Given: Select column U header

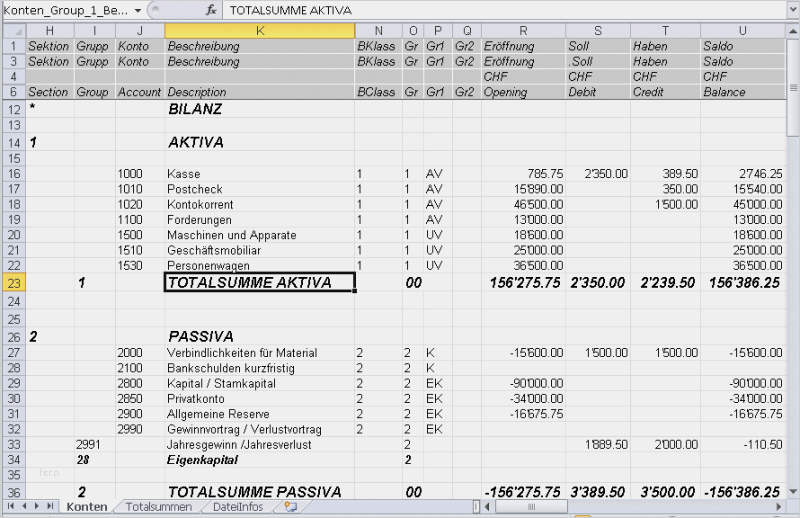Looking at the screenshot, I should pos(741,31).
